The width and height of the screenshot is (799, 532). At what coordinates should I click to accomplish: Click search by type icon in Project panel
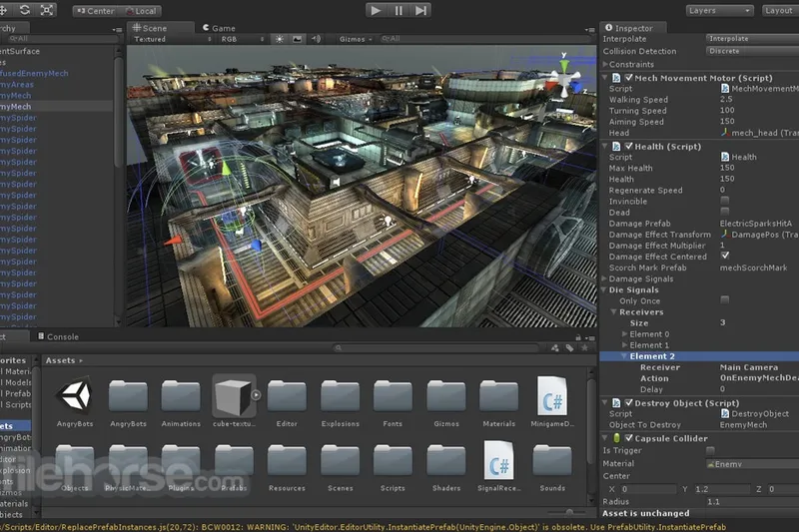pos(555,348)
